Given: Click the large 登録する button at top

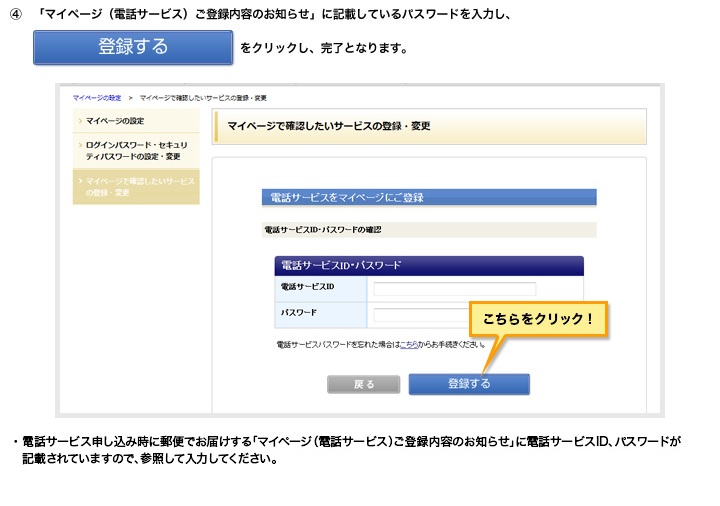Looking at the screenshot, I should pyautogui.click(x=132, y=47).
